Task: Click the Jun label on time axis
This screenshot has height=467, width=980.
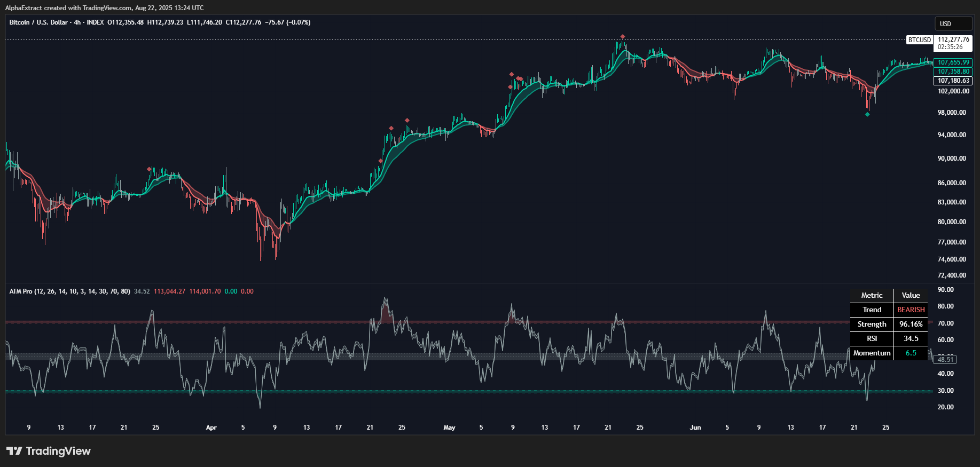Action: [695, 428]
